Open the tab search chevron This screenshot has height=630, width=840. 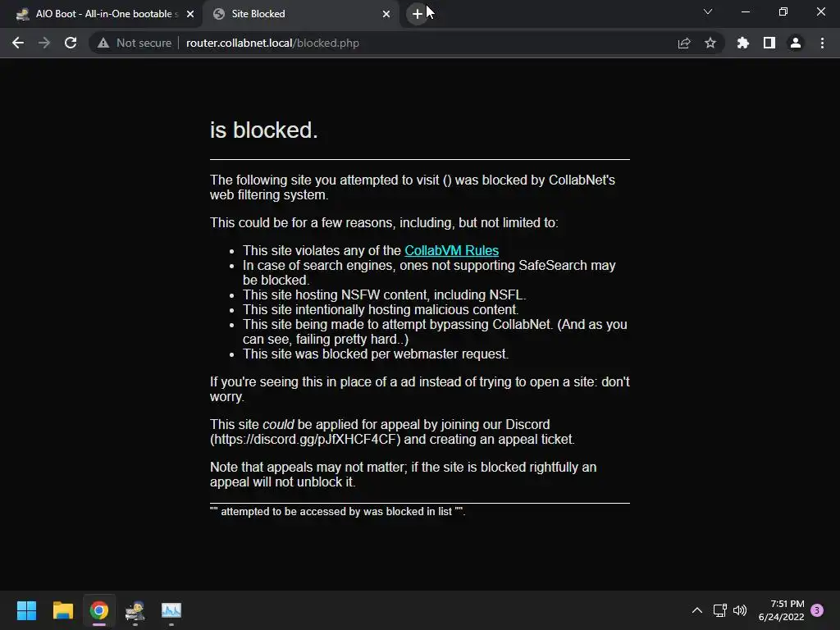708,11
